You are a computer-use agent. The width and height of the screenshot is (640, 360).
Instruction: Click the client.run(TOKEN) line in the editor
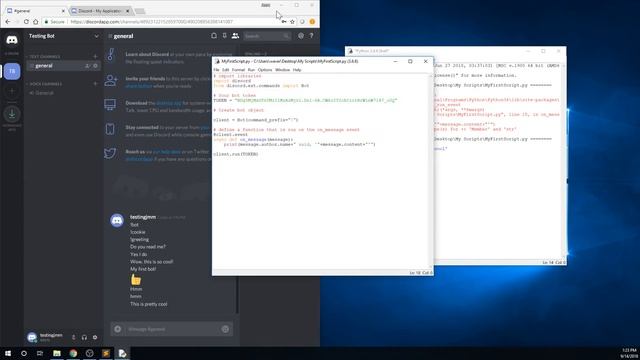(x=236, y=154)
